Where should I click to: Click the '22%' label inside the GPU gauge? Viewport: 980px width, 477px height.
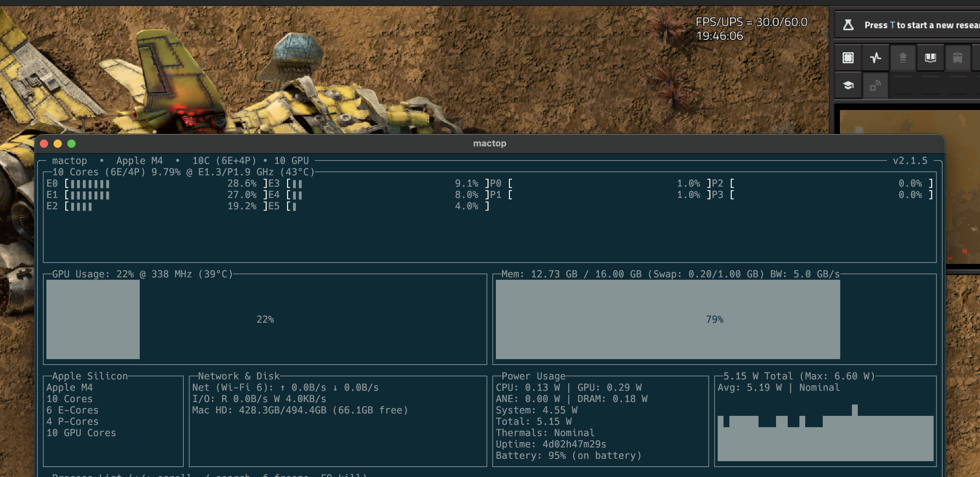[x=265, y=319]
